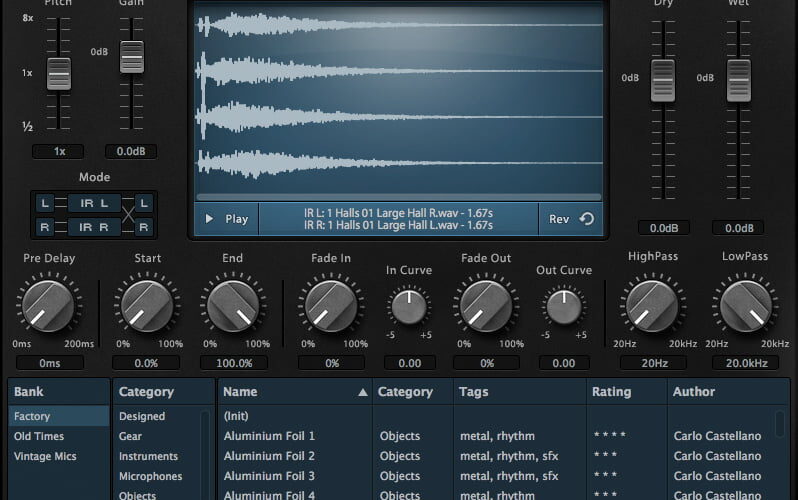Click the Wet level fader handle
This screenshot has height=500, width=798.
738,80
